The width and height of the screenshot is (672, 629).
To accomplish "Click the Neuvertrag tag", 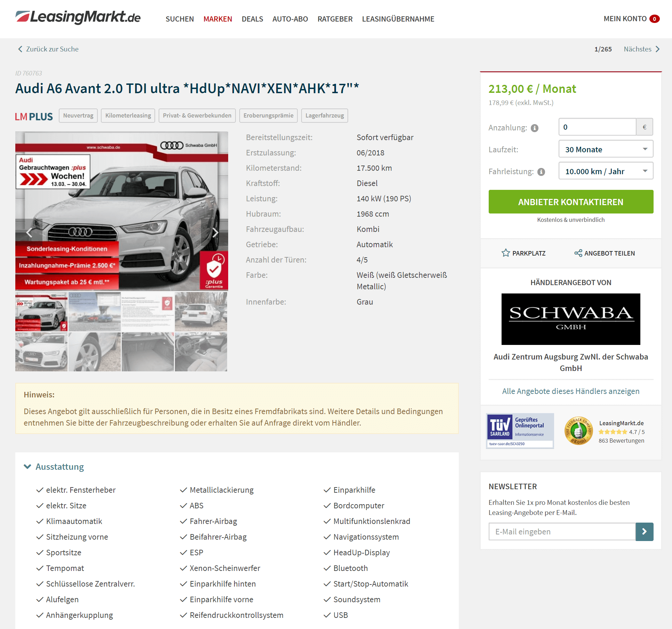I will (78, 115).
